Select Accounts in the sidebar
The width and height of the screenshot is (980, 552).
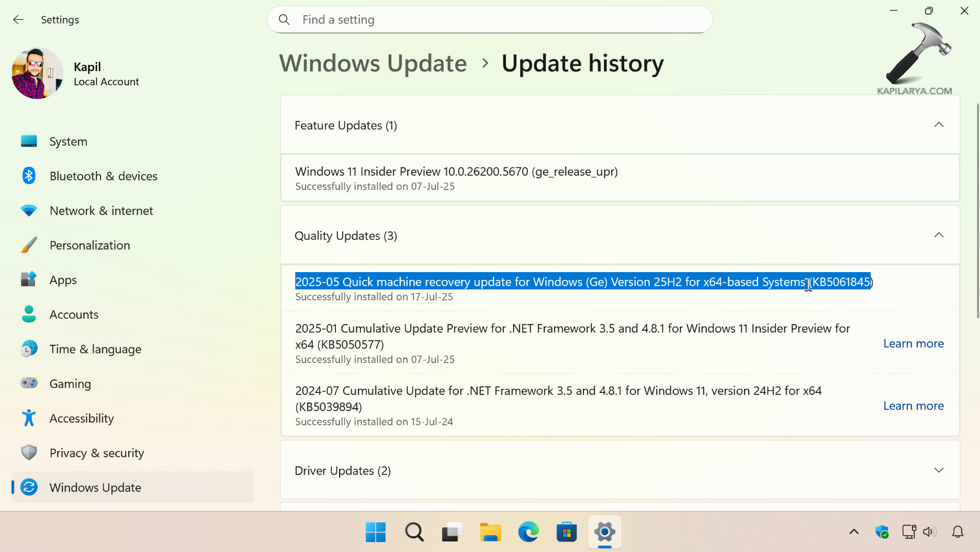click(x=74, y=314)
